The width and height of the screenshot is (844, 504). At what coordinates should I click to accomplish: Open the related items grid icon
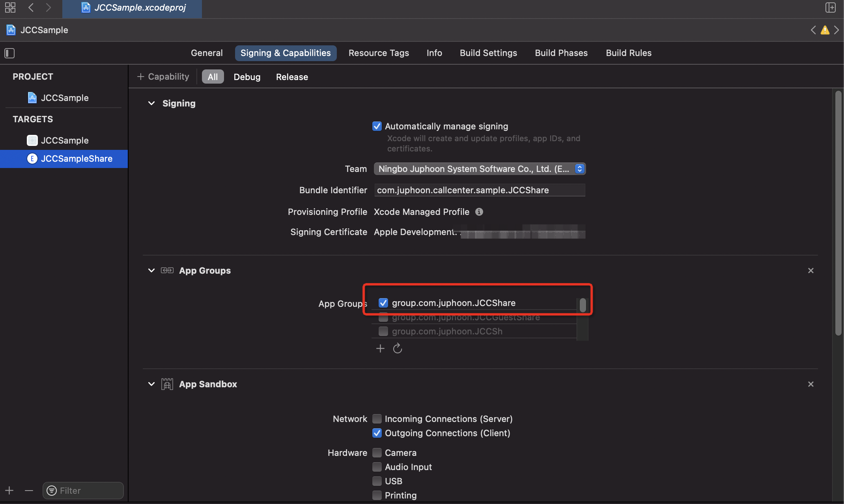(x=10, y=7)
